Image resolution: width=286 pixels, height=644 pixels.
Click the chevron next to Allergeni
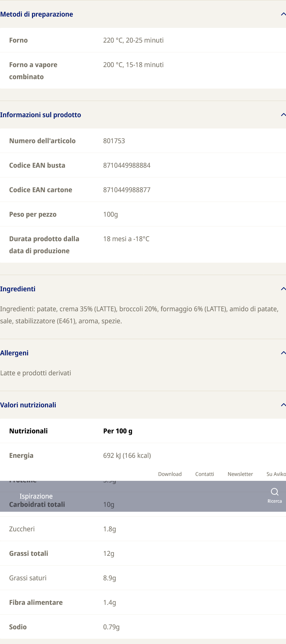coord(283,353)
